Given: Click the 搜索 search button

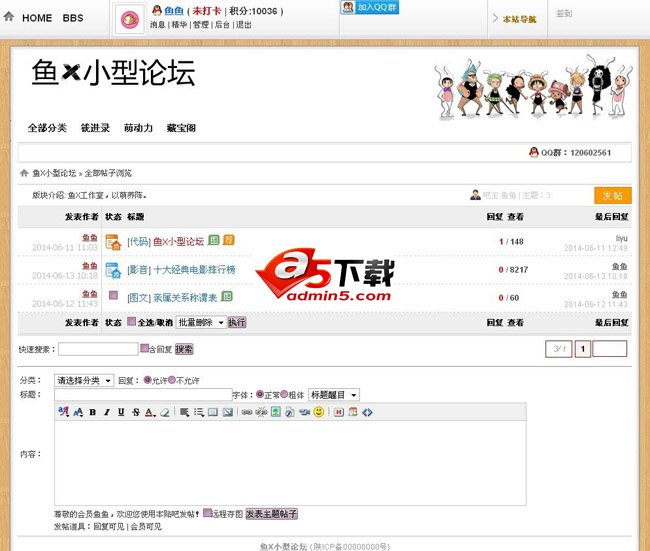Looking at the screenshot, I should (x=184, y=349).
